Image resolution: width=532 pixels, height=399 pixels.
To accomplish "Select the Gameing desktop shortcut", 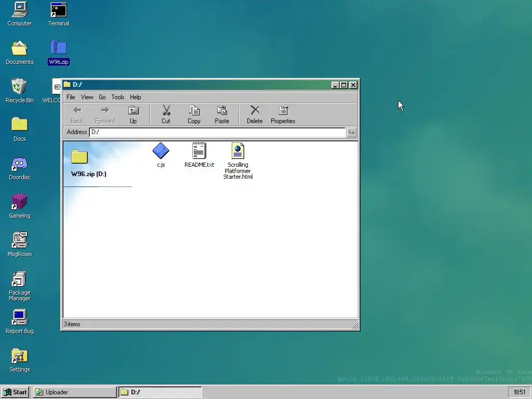I will click(x=20, y=206).
